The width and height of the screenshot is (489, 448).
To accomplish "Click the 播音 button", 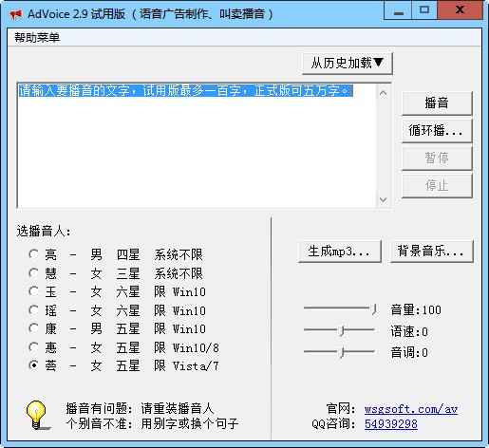I will pyautogui.click(x=437, y=103).
